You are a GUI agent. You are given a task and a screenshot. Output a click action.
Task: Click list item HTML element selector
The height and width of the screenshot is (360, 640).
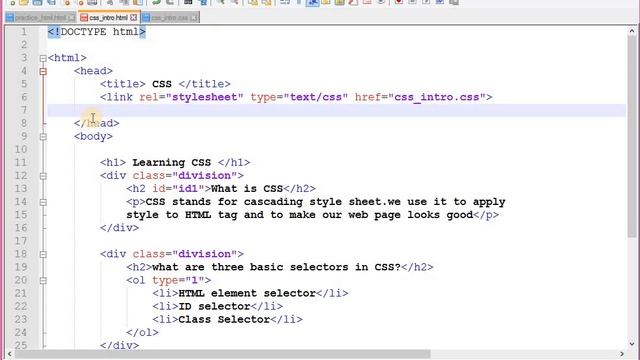247,293
